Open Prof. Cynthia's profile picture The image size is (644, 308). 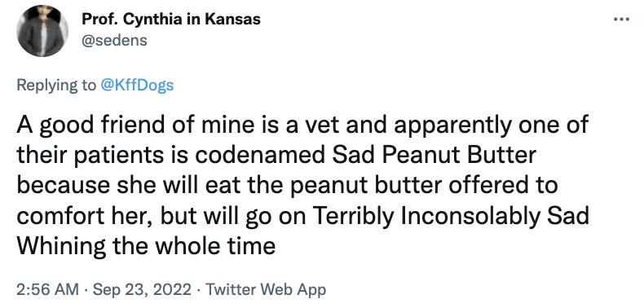point(42,31)
